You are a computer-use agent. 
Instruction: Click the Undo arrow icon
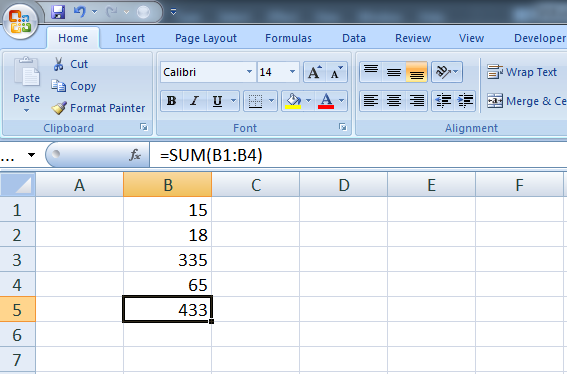click(x=79, y=12)
